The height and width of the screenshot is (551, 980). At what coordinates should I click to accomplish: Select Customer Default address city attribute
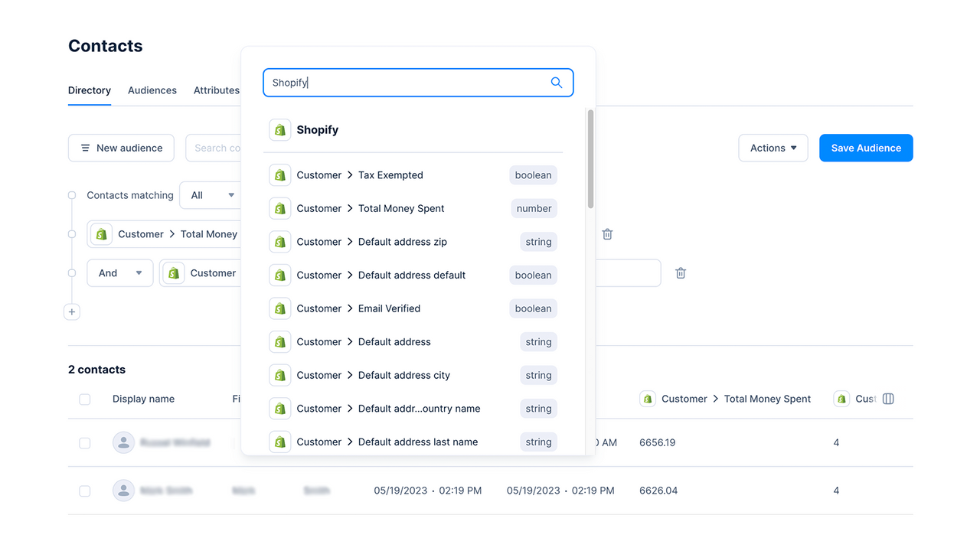click(x=413, y=375)
